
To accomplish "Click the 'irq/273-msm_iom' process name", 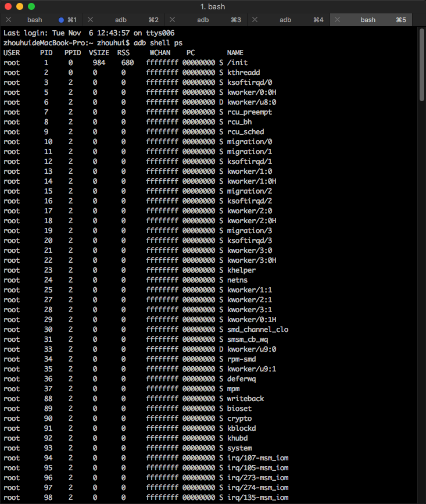I will pos(257,478).
